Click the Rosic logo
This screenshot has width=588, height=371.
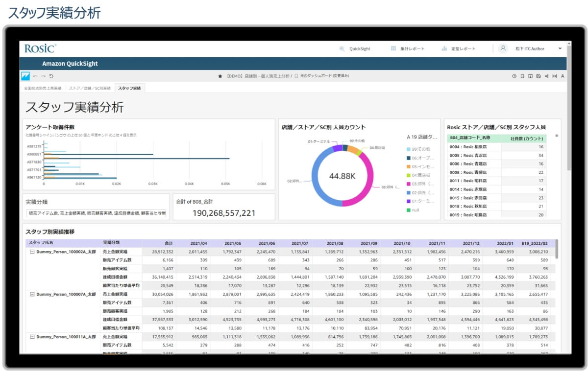pyautogui.click(x=41, y=48)
